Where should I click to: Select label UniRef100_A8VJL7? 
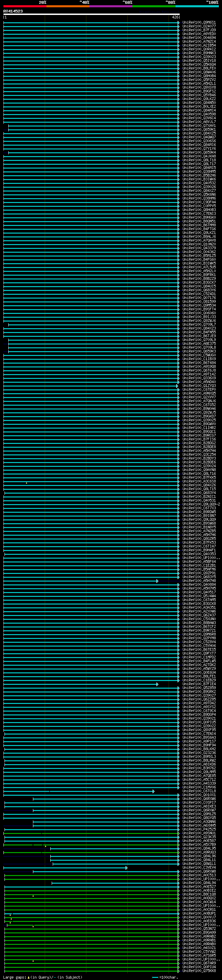click(199, 122)
